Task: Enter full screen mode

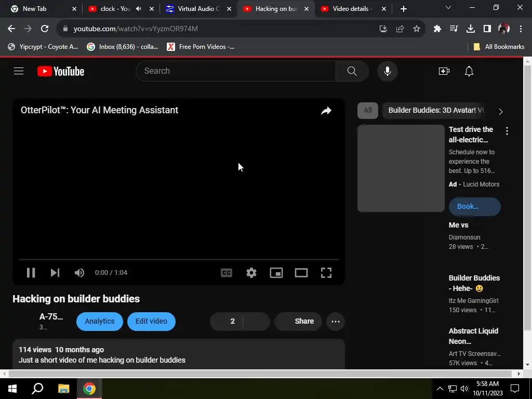Action: pyautogui.click(x=326, y=272)
